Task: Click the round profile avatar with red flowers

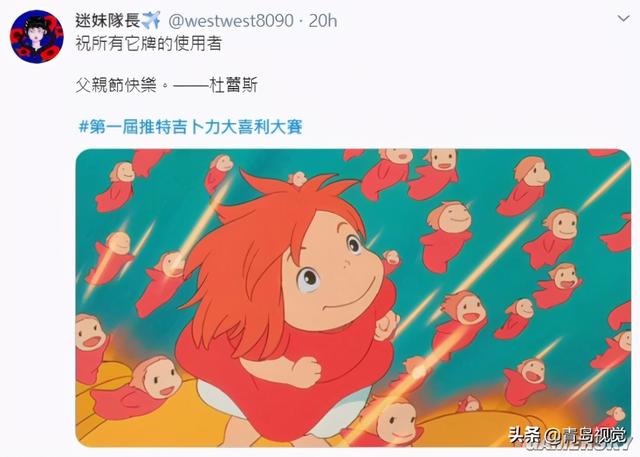Action: tap(37, 37)
